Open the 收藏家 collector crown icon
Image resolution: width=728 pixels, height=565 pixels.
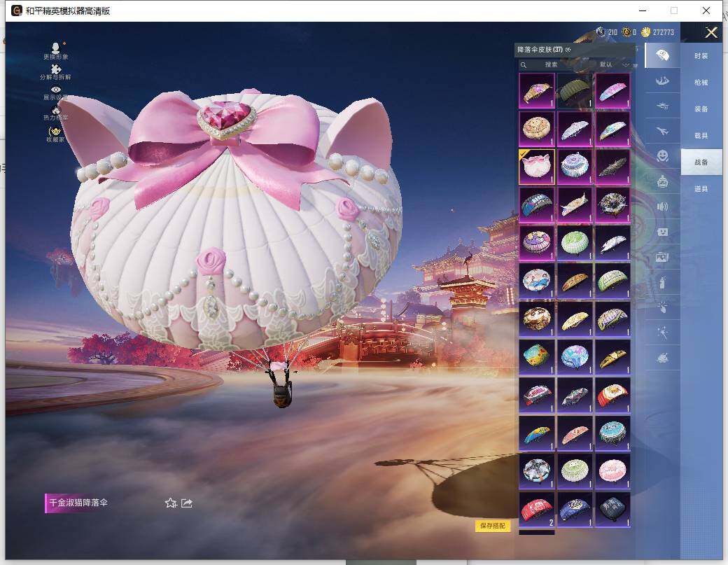pyautogui.click(x=55, y=132)
